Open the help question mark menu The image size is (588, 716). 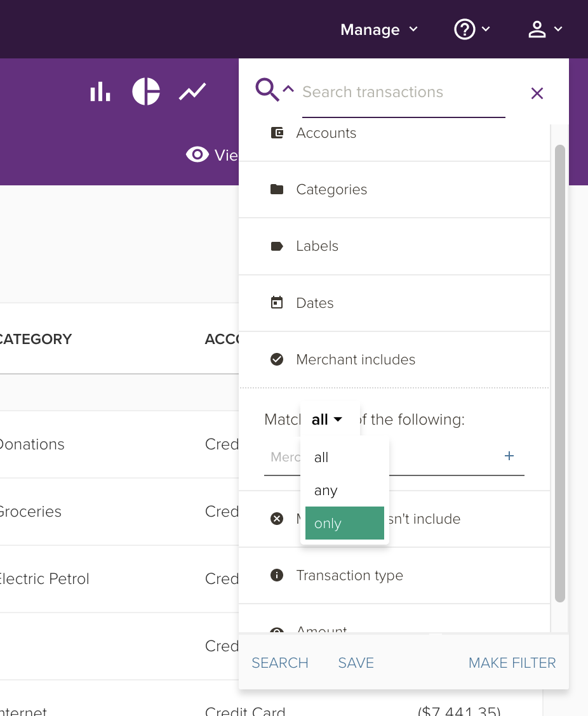[x=472, y=29]
